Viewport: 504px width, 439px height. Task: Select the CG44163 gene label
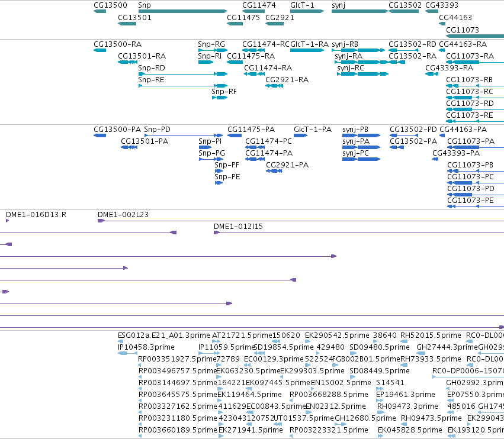click(x=455, y=17)
